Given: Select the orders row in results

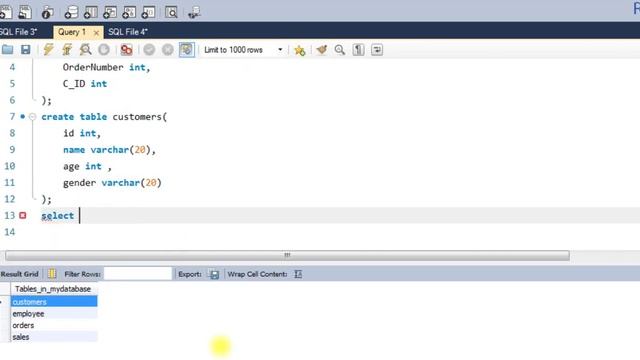Looking at the screenshot, I should 54,325.
